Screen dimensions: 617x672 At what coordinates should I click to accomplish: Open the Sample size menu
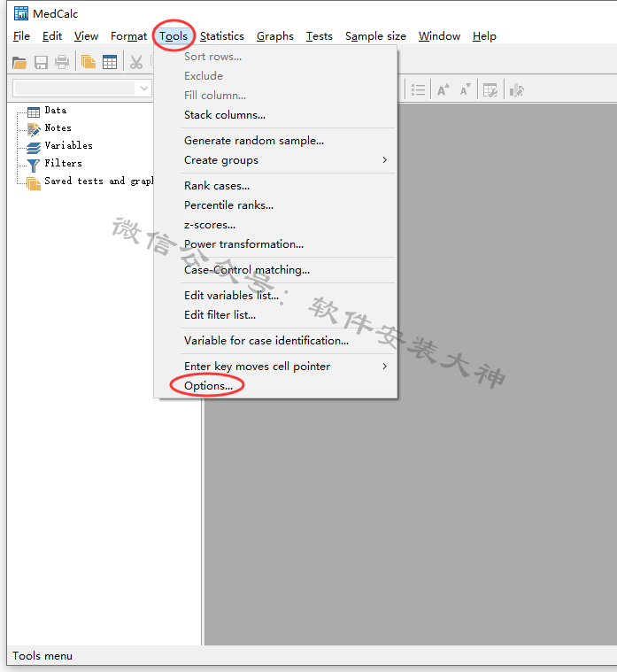[375, 36]
